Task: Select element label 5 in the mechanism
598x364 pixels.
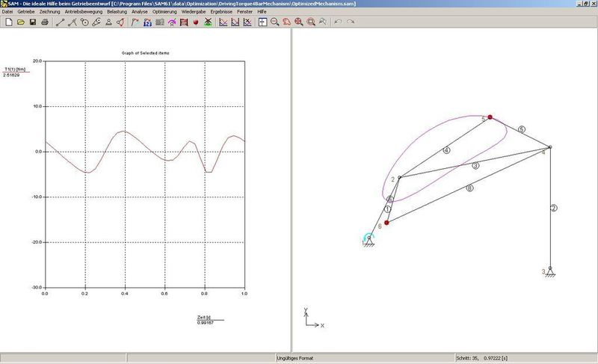Action: (x=522, y=129)
